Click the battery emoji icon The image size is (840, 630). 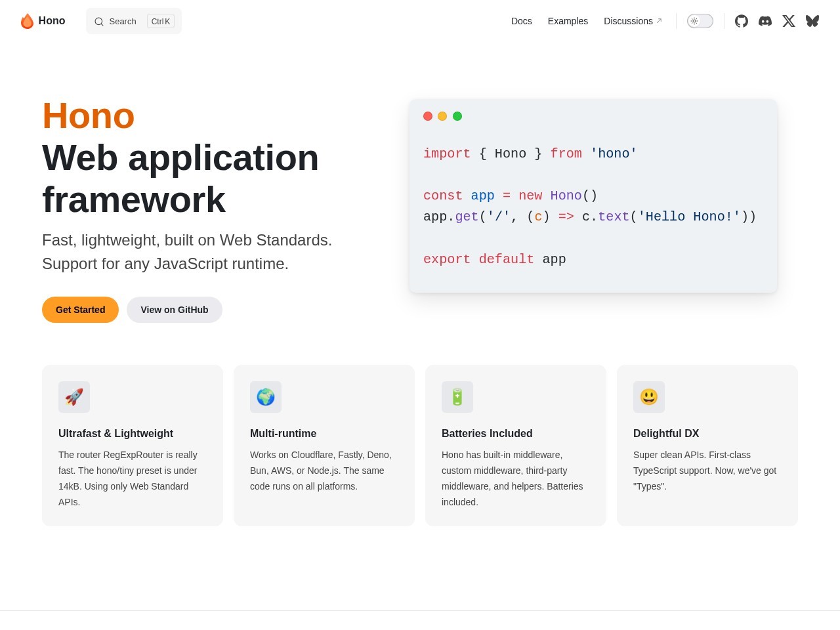pyautogui.click(x=457, y=397)
